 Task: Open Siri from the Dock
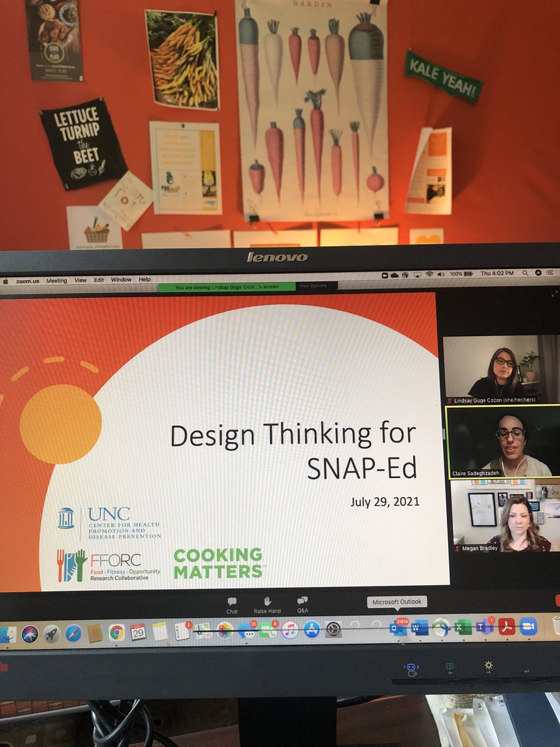30,634
